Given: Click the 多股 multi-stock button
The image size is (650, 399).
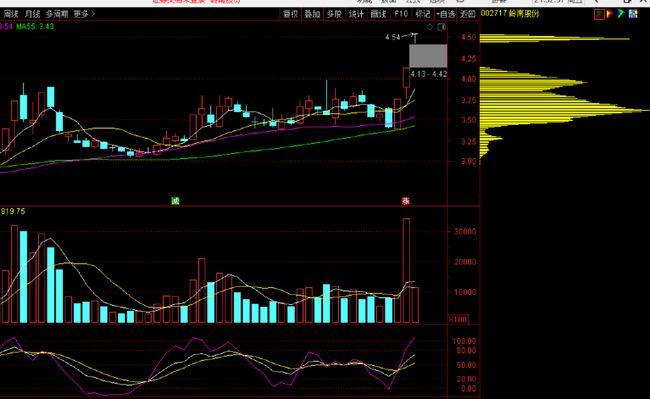Looking at the screenshot, I should click(x=334, y=14).
